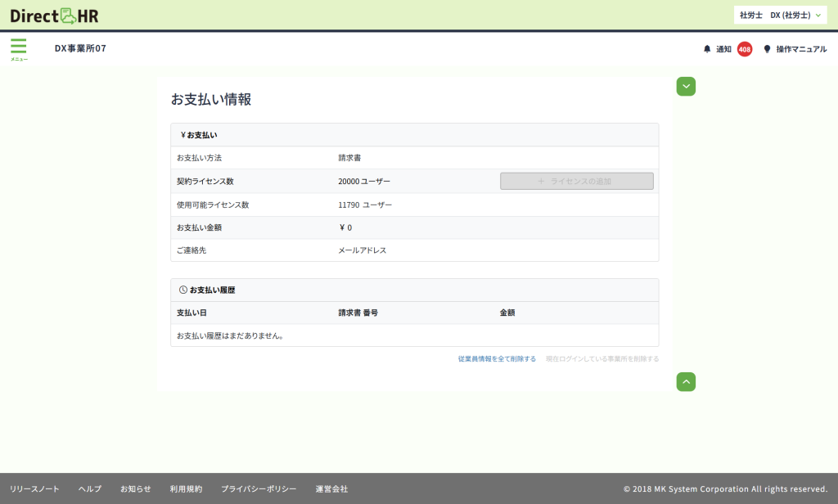The width and height of the screenshot is (838, 504).
Task: Click the clock icon beside お支払い履歴
Action: pos(182,290)
